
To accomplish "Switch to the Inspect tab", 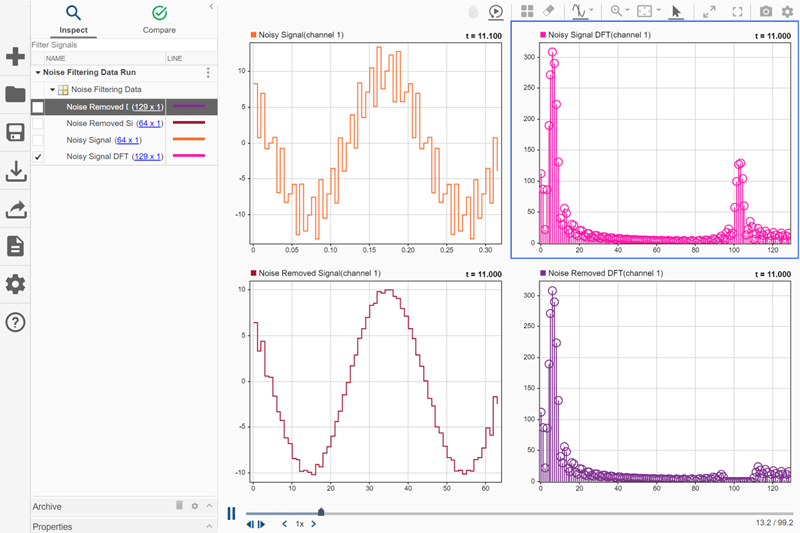I will coord(73,18).
